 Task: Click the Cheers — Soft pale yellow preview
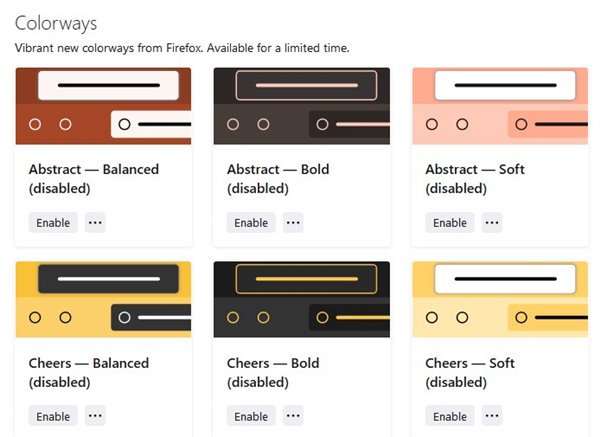pos(500,299)
